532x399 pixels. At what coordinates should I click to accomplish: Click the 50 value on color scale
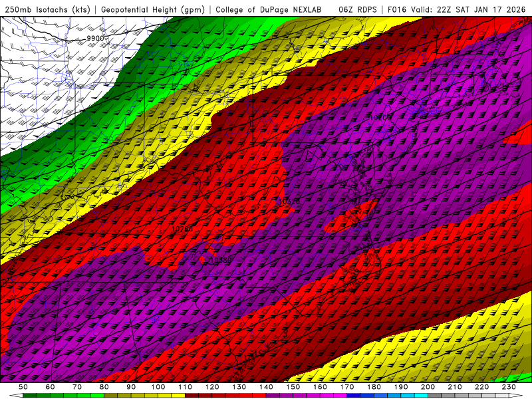[23, 387]
